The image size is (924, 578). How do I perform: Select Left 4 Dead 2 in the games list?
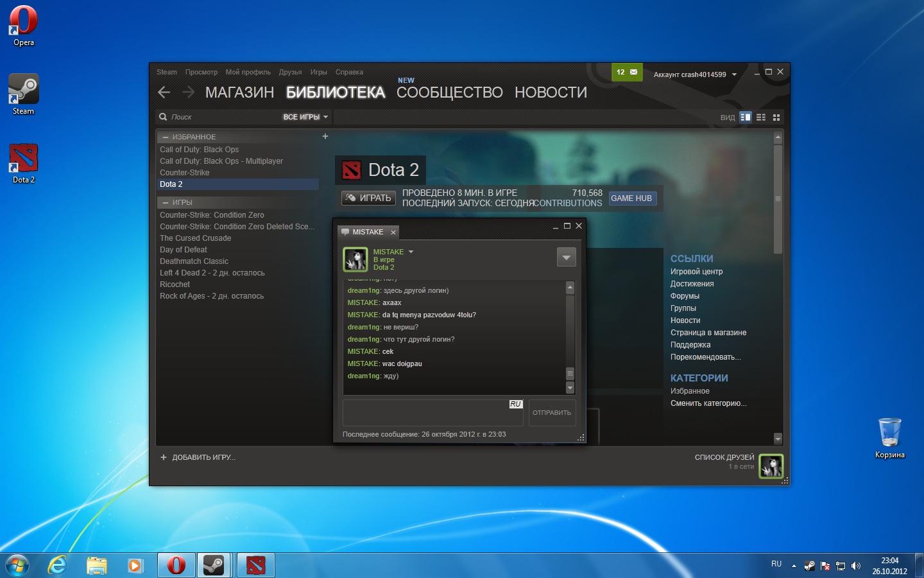point(237,273)
